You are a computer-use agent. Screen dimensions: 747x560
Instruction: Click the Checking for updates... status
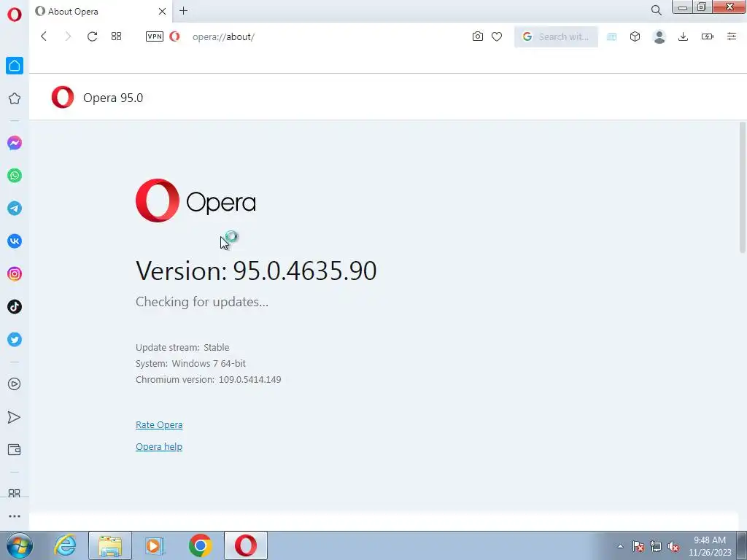202,302
